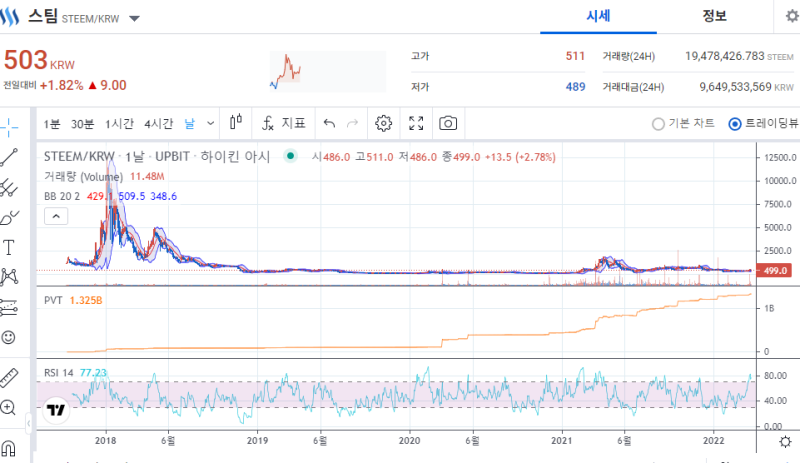
Task: Set the interval to 4시간
Action: tap(158, 124)
